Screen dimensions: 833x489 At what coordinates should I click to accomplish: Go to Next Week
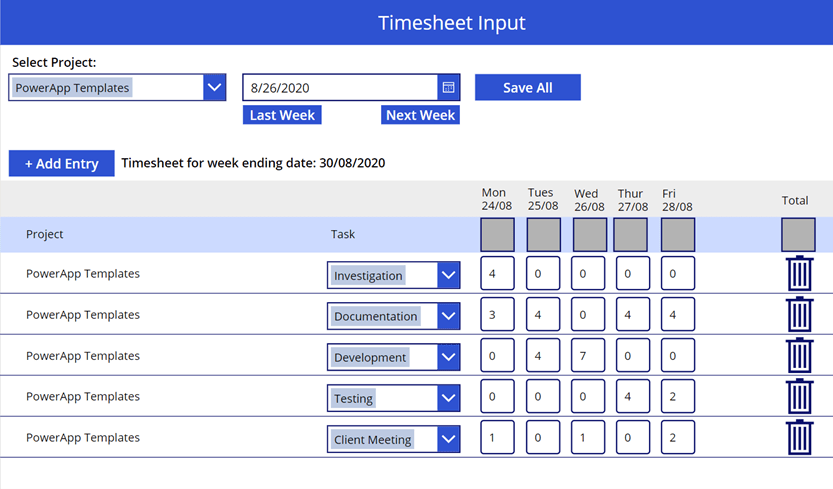point(420,115)
